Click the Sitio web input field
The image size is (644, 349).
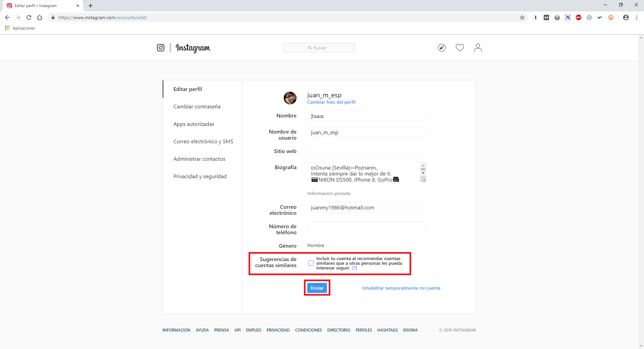click(x=367, y=151)
